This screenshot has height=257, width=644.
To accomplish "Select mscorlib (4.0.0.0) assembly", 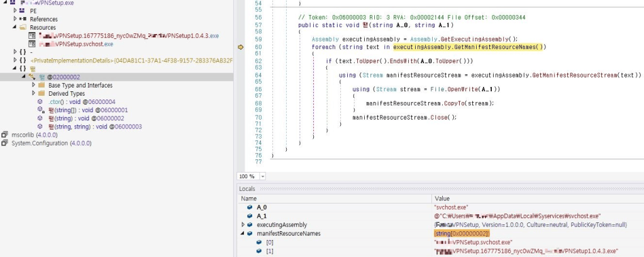I will (x=35, y=135).
